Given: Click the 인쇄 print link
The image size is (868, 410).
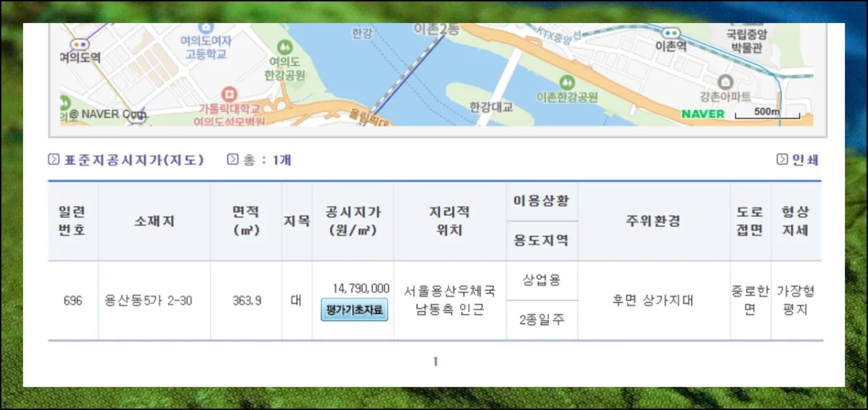Looking at the screenshot, I should 805,160.
